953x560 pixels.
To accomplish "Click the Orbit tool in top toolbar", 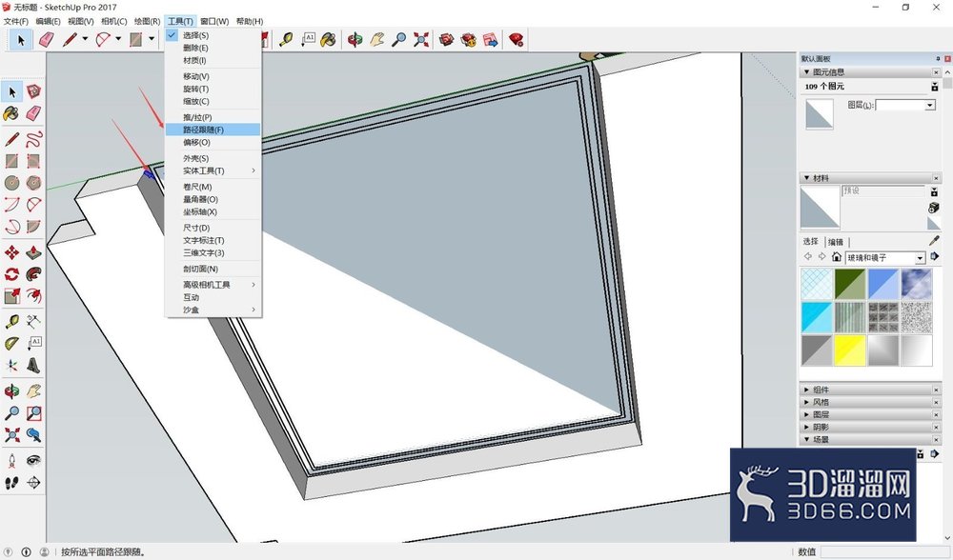I will pyautogui.click(x=355, y=39).
